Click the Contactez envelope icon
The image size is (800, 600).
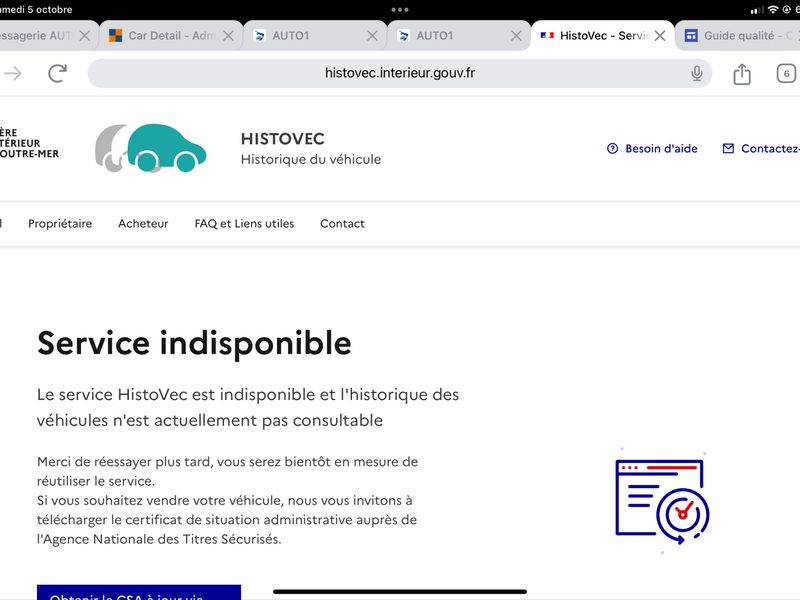728,148
